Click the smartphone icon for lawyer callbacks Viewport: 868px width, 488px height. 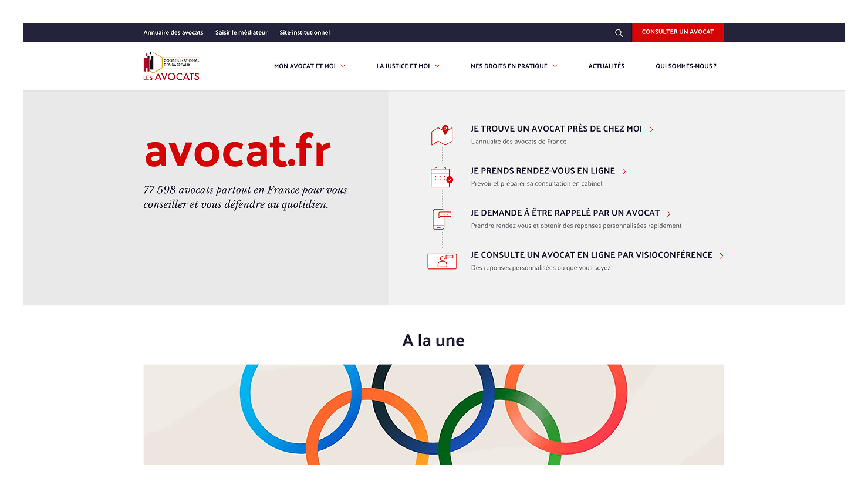point(441,218)
